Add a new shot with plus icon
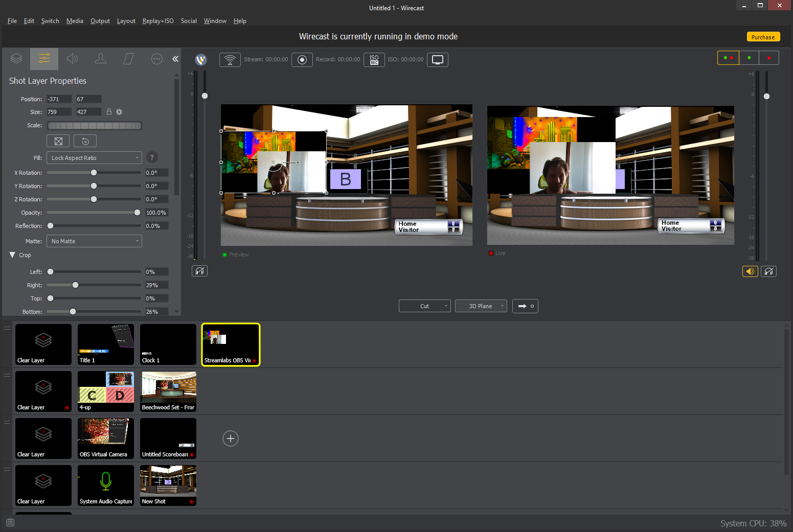793x532 pixels. [231, 438]
